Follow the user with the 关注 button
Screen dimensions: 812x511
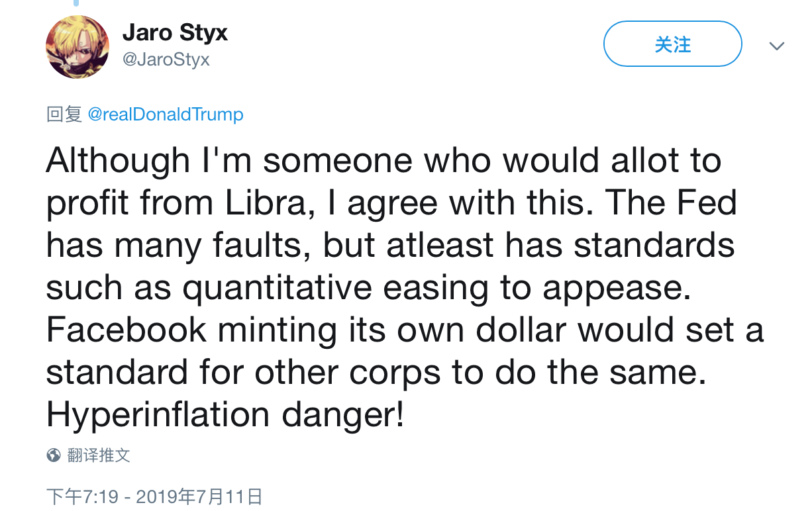672,44
